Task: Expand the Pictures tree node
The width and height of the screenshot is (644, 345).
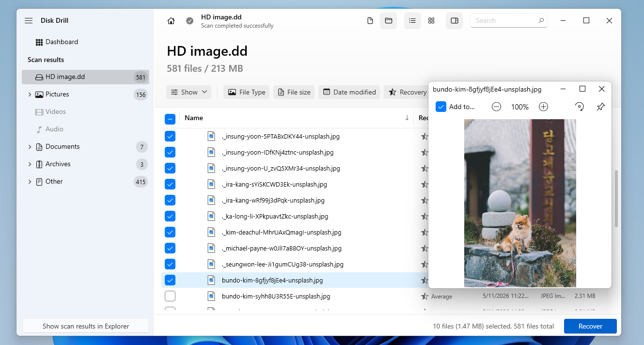Action: (30, 94)
